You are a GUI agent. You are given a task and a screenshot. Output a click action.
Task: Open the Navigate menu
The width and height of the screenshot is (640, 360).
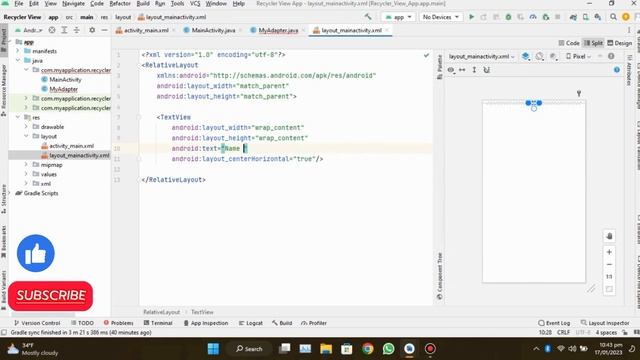tap(73, 4)
